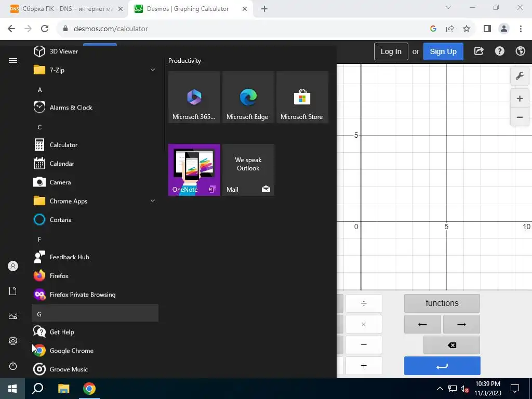Share the Desmos graph
Viewport: 532px width, 399px height.
click(x=478, y=51)
